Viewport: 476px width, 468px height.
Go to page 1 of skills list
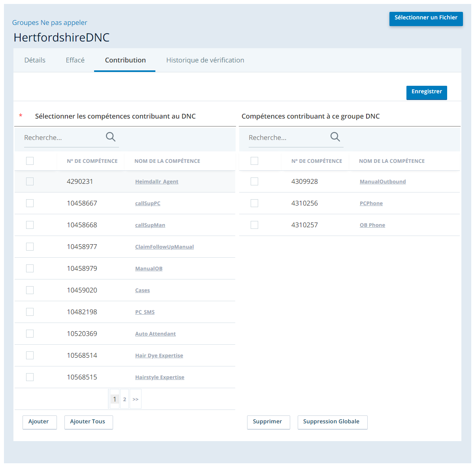tap(115, 399)
